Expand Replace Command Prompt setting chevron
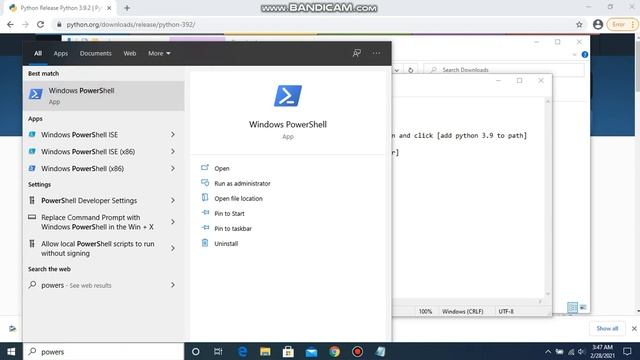640x360 pixels. [173, 222]
